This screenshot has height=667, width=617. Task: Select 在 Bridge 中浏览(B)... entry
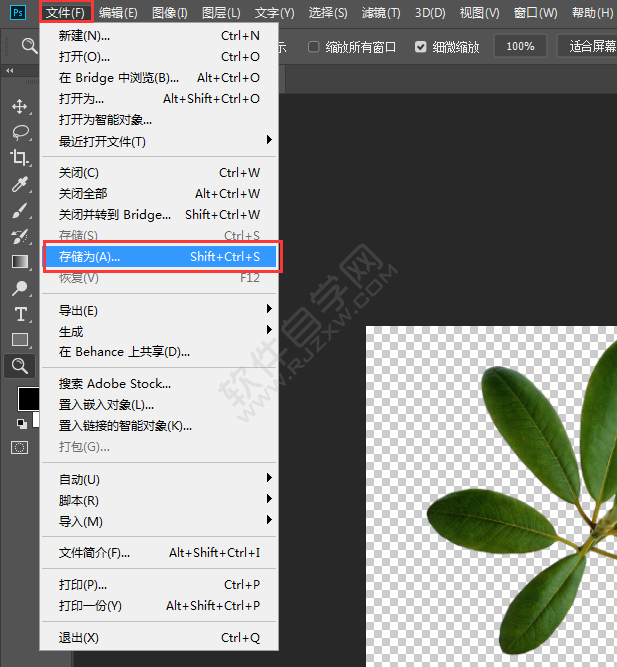pyautogui.click(x=159, y=78)
